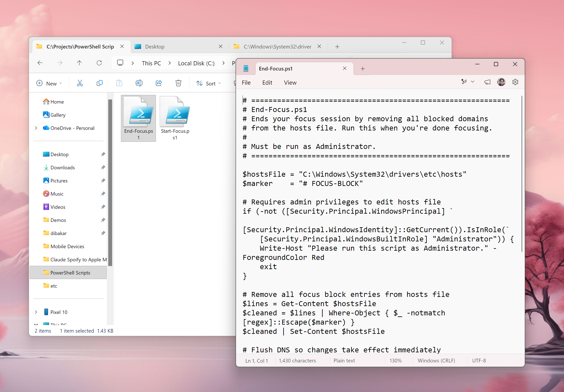Select the Start-Focus.ps1 file thumbnail
The image size is (564, 392).
175,118
